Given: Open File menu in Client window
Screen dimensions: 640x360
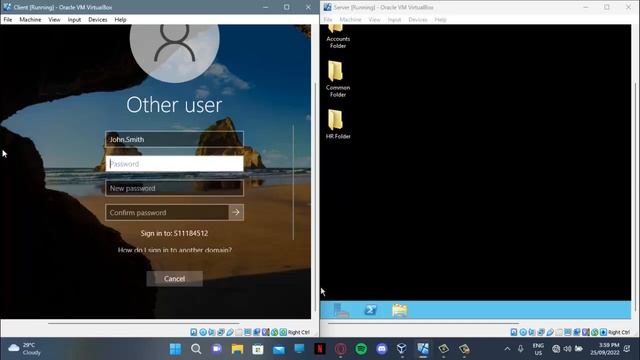Looking at the screenshot, I should [x=8, y=20].
